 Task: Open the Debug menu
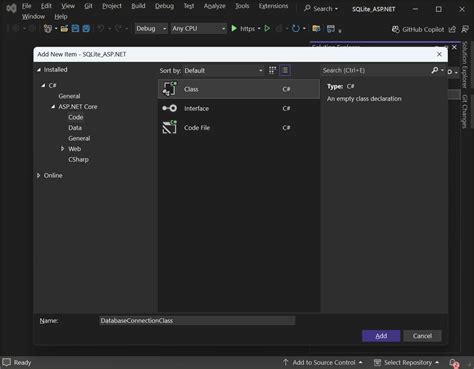click(164, 6)
